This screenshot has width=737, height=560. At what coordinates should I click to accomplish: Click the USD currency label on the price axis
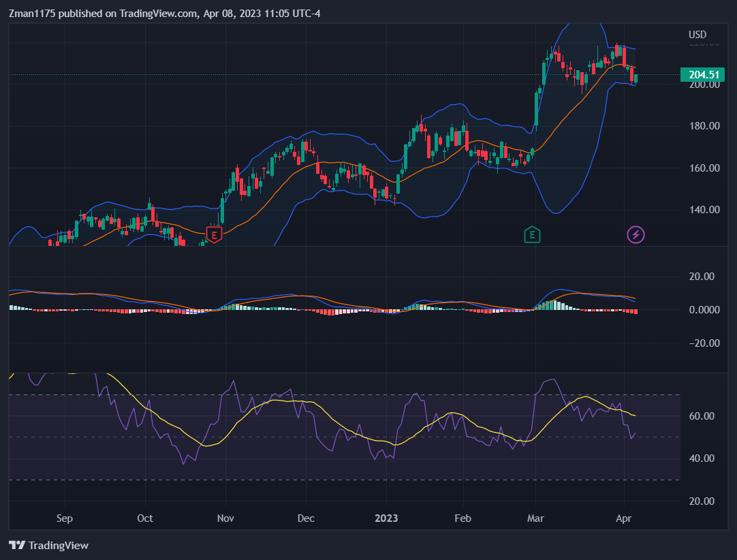pos(697,34)
